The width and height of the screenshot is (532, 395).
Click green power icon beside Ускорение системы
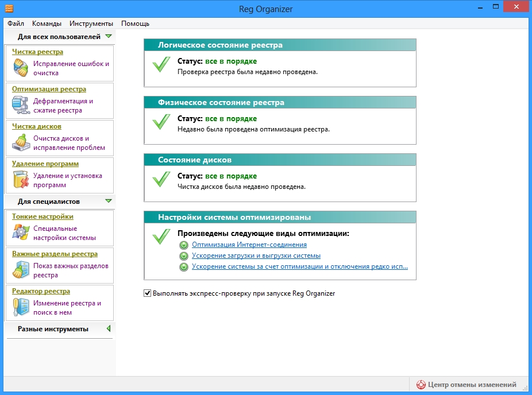[183, 267]
